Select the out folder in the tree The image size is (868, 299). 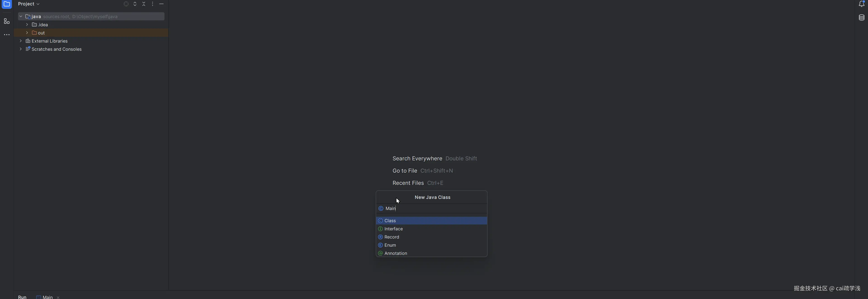41,33
